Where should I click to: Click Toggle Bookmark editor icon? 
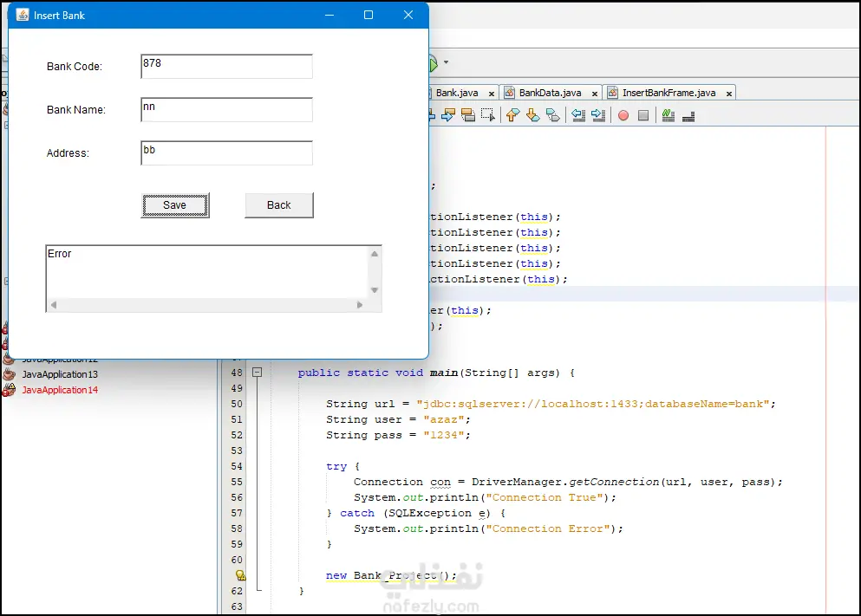click(553, 116)
